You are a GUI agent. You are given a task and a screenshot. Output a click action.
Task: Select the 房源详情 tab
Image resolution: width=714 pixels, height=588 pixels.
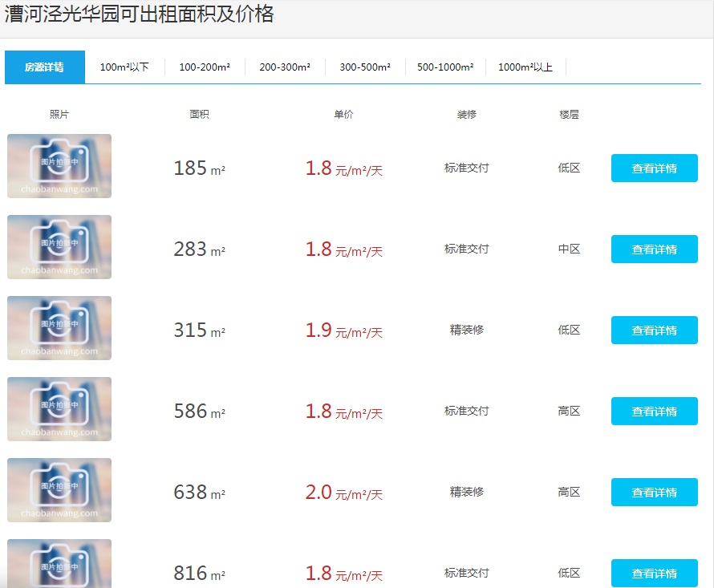coord(44,67)
